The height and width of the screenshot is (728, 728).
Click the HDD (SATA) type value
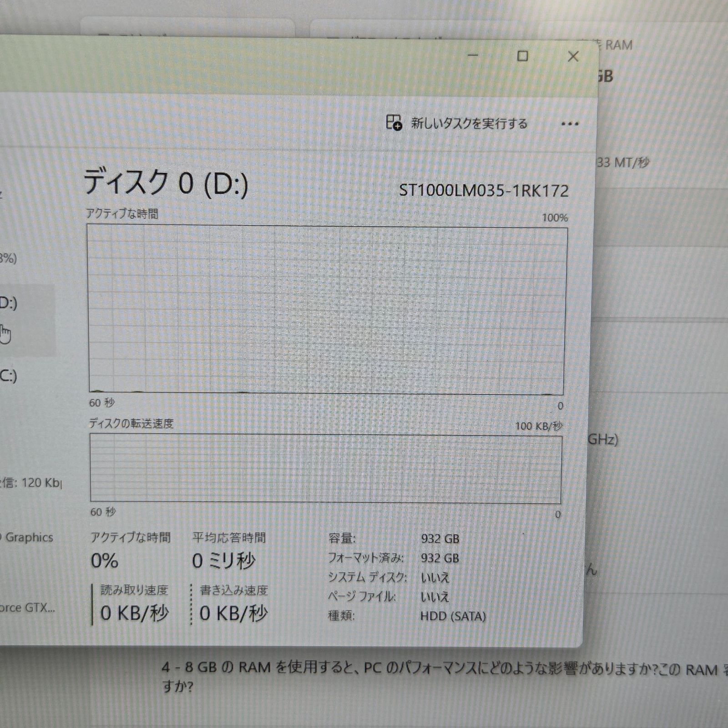453,616
